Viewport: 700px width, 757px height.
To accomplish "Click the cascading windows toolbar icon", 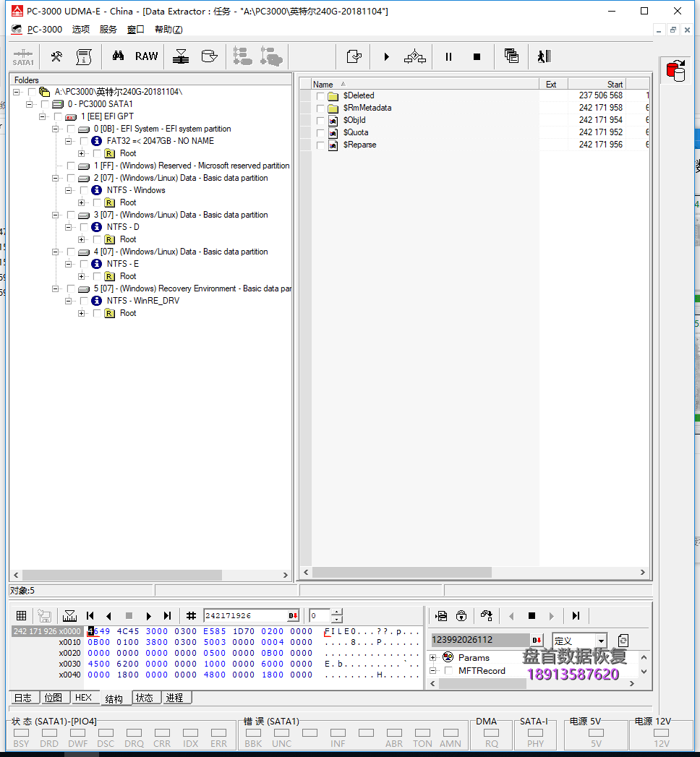I will pyautogui.click(x=511, y=56).
